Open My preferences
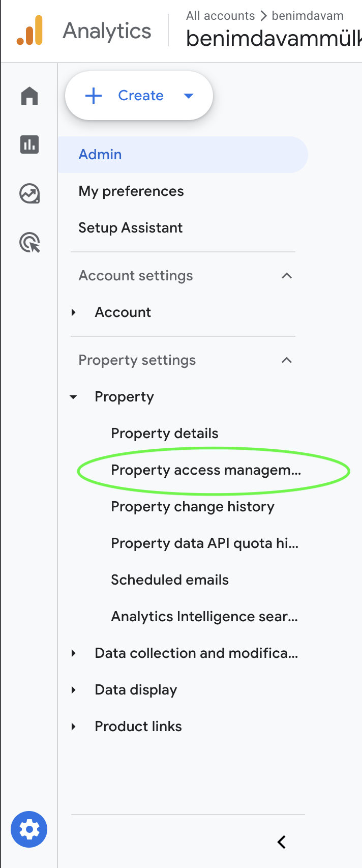362x868 pixels. pyautogui.click(x=131, y=191)
